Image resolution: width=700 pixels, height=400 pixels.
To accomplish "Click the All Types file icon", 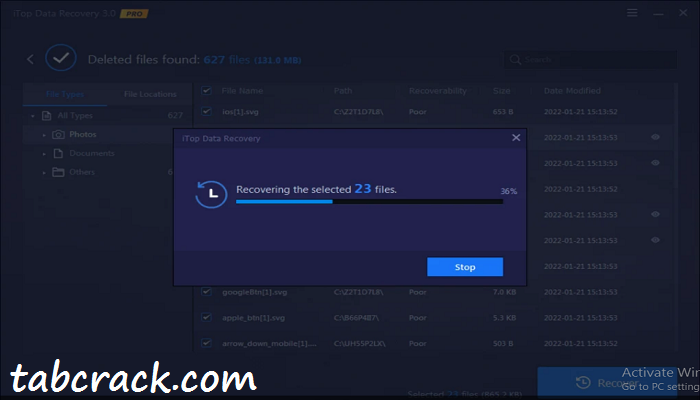I will (x=46, y=116).
